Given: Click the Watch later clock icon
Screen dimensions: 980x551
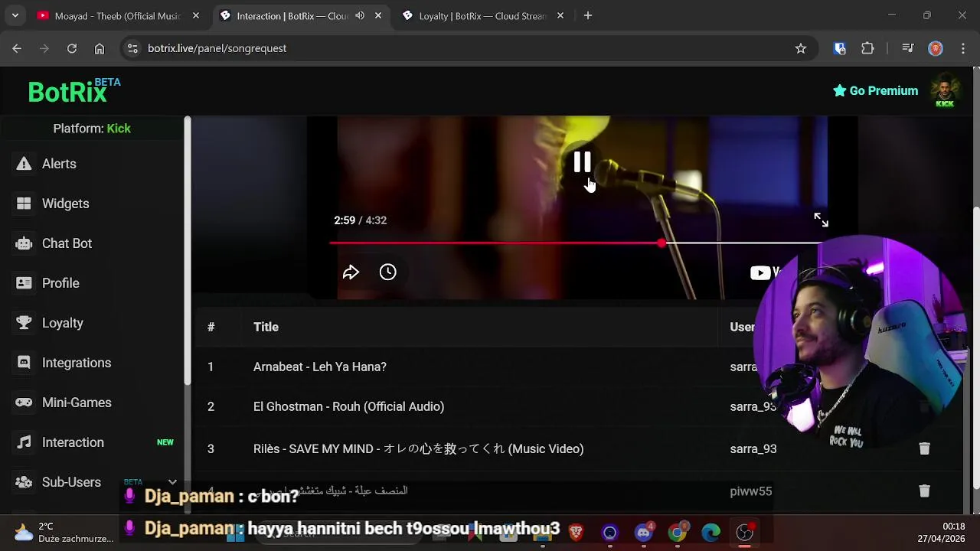Looking at the screenshot, I should [387, 272].
